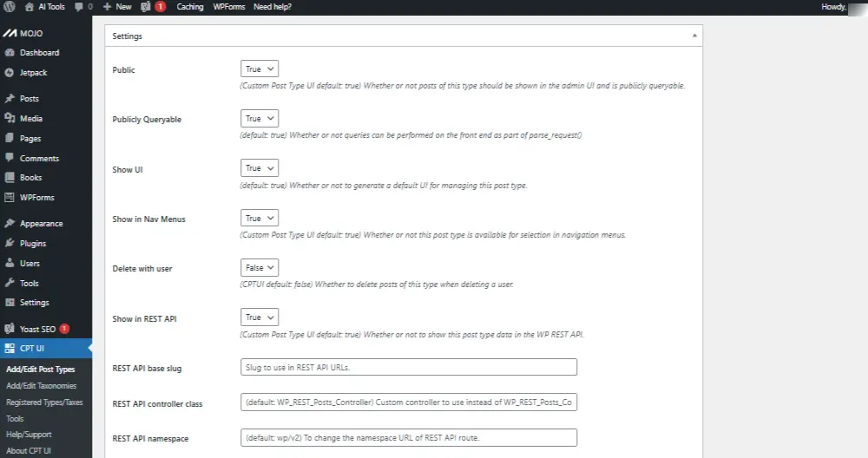Change the Delete with user dropdown
Viewport: 868px width, 458px height.
tap(260, 268)
